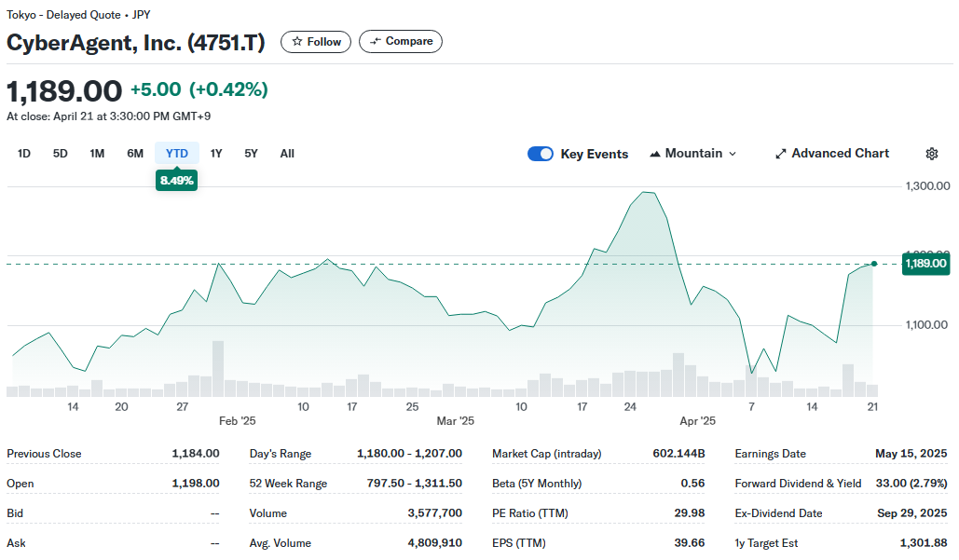
Task: Switch to 5Y time range
Action: click(251, 154)
